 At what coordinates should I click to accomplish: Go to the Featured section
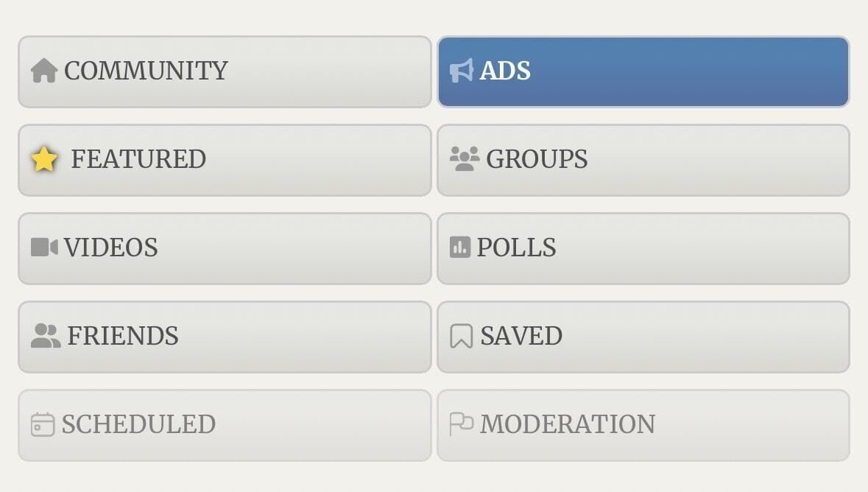pos(225,160)
